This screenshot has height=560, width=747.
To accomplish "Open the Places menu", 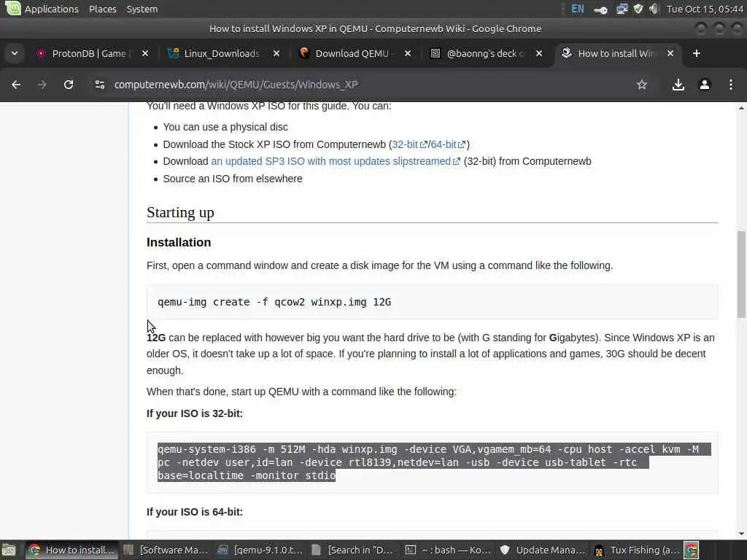I will tap(102, 9).
